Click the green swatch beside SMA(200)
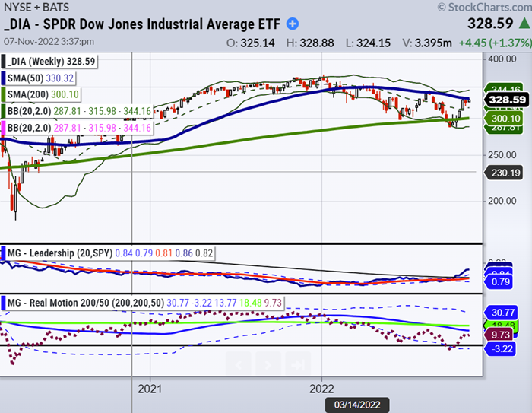The width and height of the screenshot is (532, 413). pos(3,94)
